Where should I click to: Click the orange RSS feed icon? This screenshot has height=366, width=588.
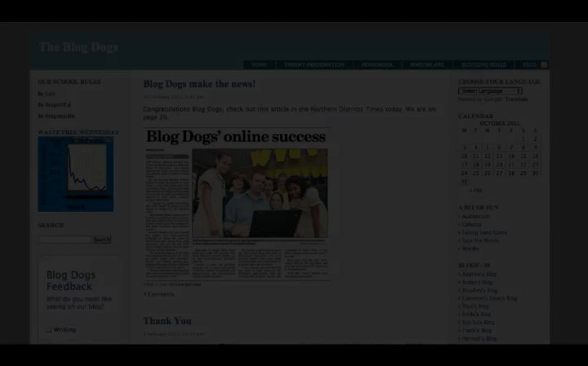pos(544,65)
